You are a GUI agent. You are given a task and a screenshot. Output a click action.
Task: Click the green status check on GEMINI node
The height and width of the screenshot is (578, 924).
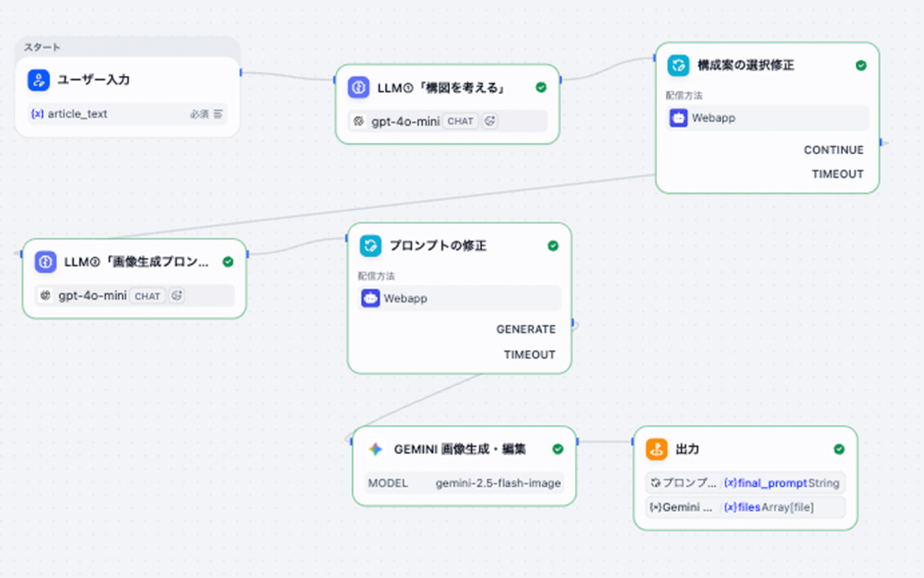tap(558, 449)
